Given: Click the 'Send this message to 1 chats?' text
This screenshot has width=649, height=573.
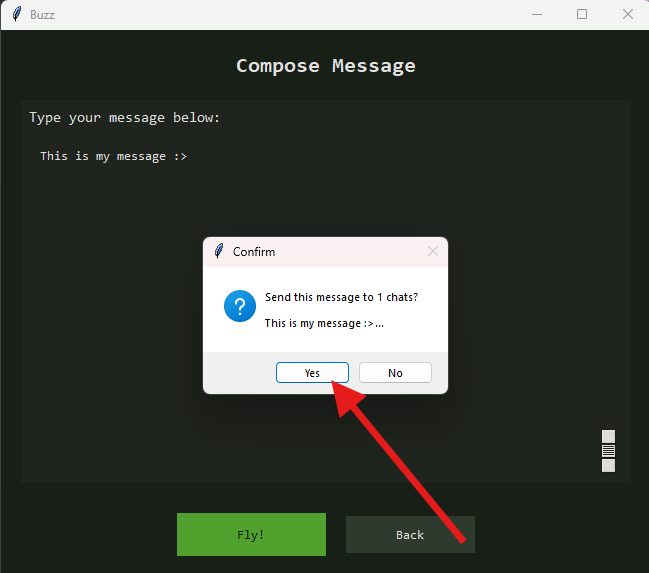Looking at the screenshot, I should (341, 297).
